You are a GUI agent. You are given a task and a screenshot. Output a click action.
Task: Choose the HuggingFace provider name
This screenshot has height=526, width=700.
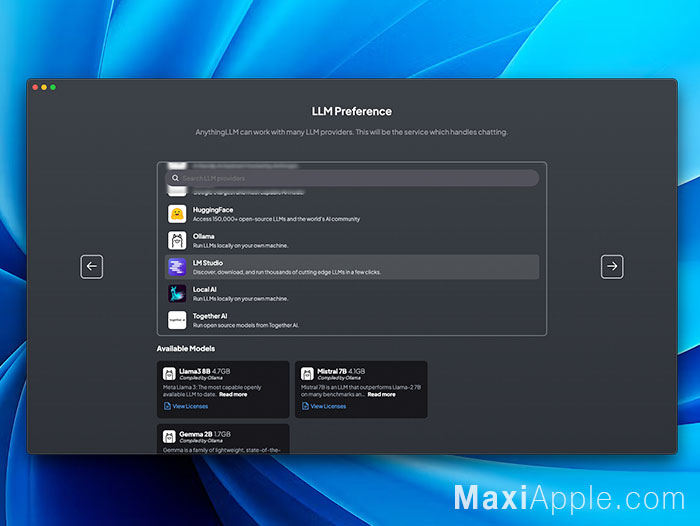[x=213, y=210]
